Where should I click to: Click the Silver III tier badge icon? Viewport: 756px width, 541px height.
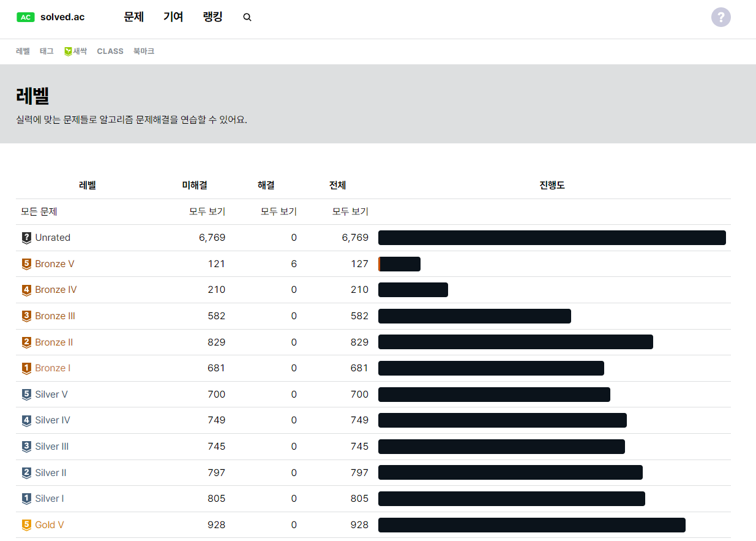point(26,446)
